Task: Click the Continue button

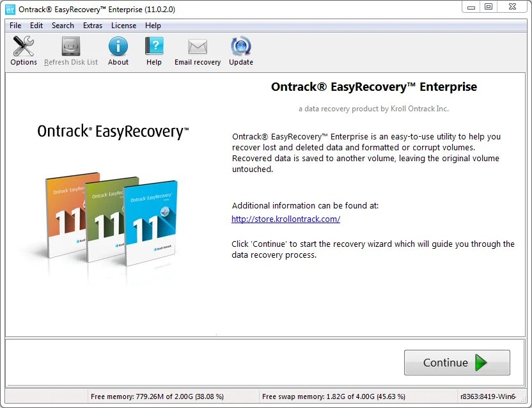Action: pyautogui.click(x=457, y=363)
